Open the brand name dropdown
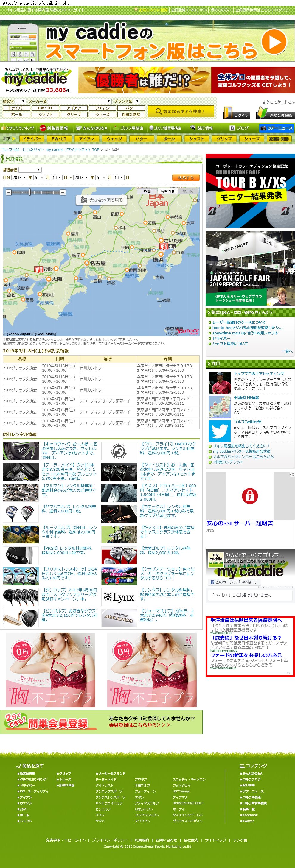Image resolution: width=295 pixels, height=868 pixels. [136, 101]
